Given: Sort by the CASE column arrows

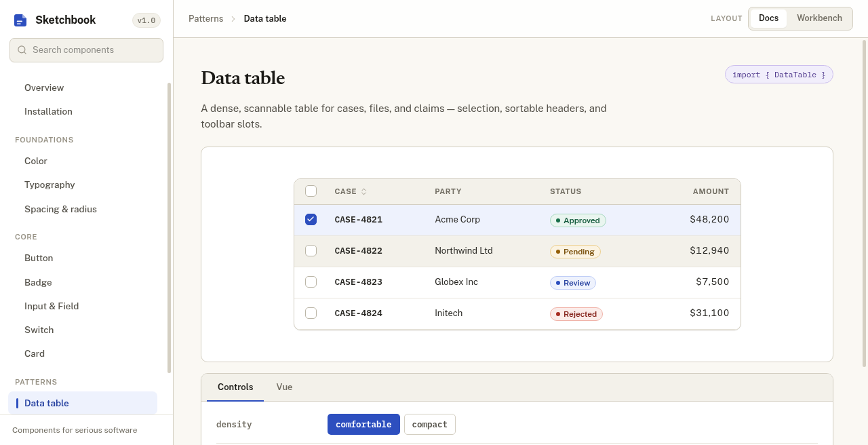Looking at the screenshot, I should click(363, 192).
